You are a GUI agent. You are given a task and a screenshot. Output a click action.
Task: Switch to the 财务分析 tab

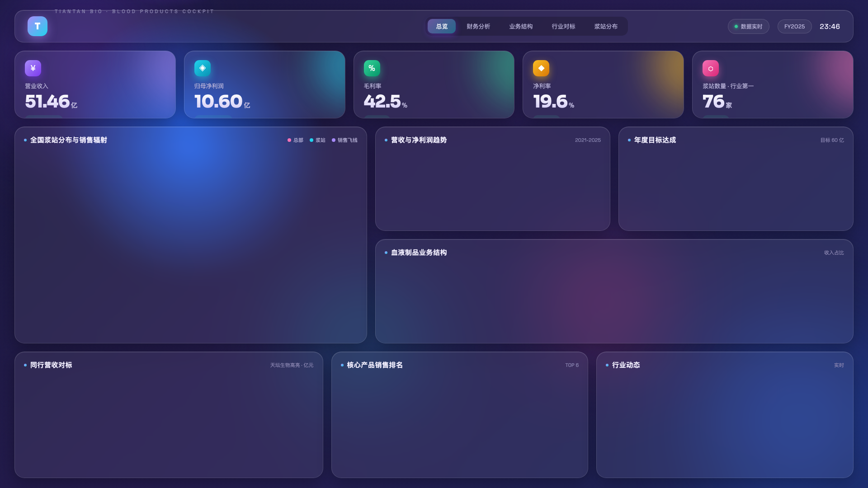point(478,26)
